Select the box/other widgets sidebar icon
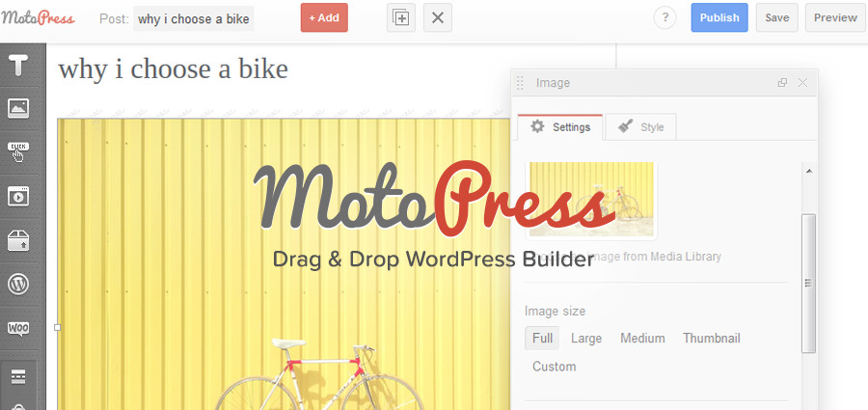 [18, 240]
